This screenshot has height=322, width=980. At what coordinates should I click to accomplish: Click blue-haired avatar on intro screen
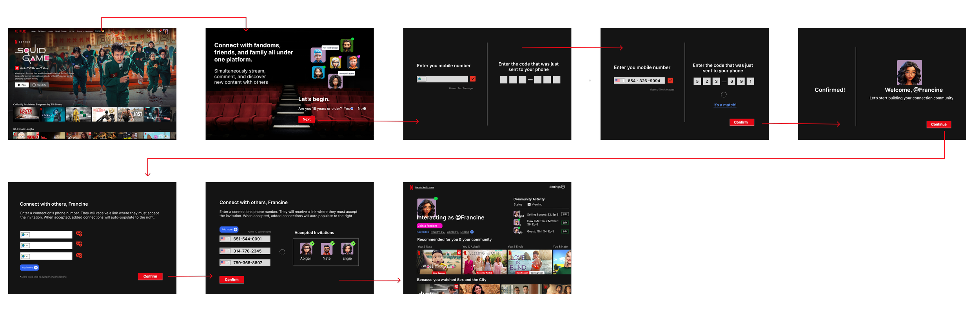(318, 55)
